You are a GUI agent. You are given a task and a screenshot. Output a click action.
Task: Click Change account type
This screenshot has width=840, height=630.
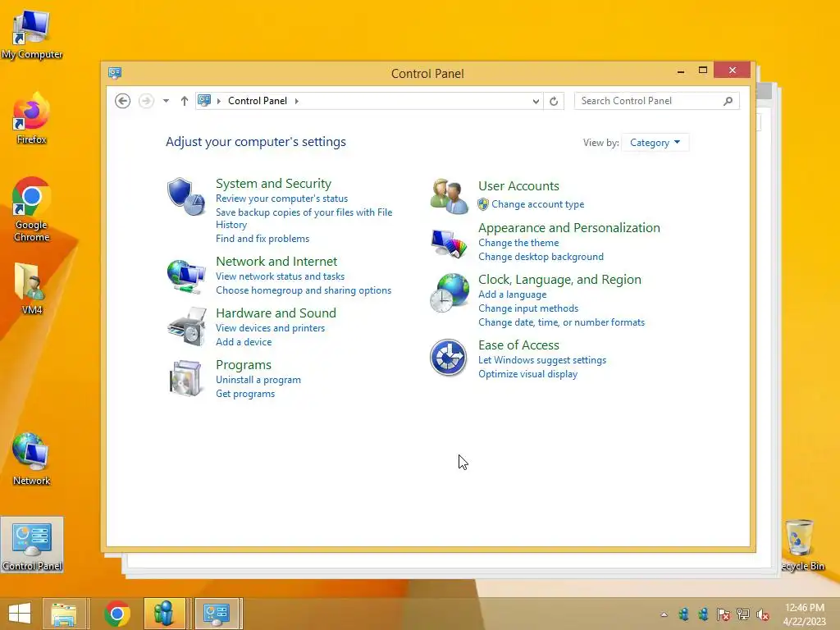tap(538, 204)
